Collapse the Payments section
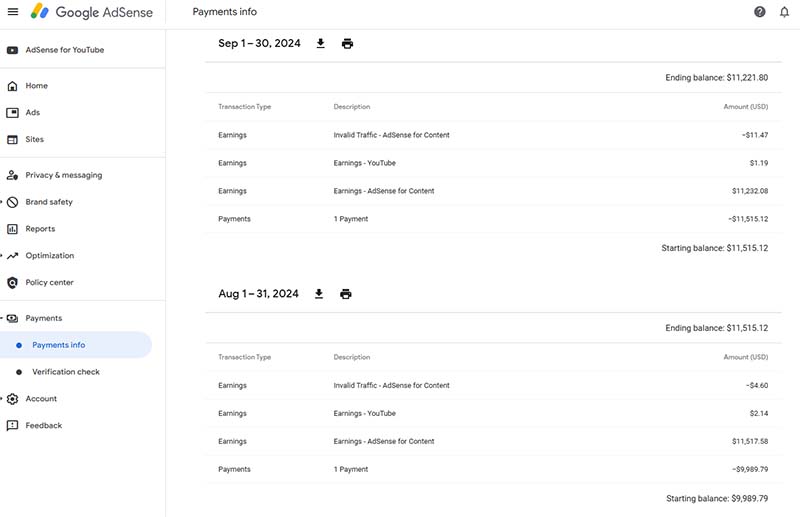The width and height of the screenshot is (800, 517). pyautogui.click(x=43, y=318)
